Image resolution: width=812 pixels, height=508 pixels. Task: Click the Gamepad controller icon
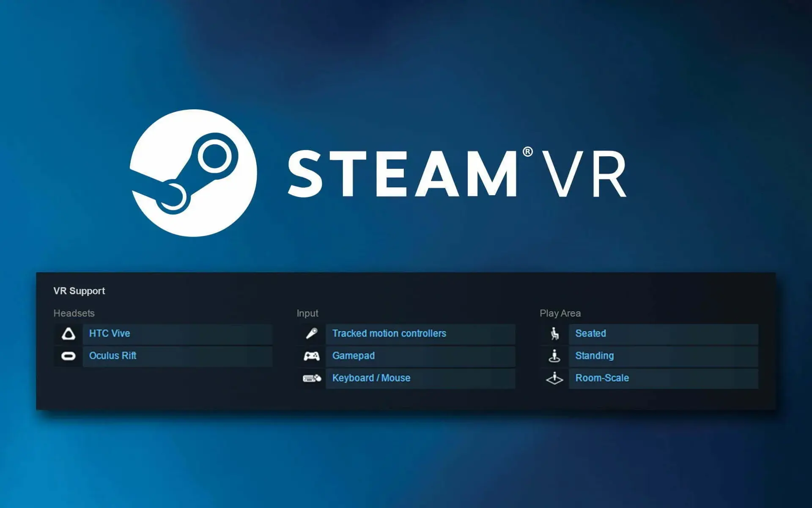tap(312, 356)
